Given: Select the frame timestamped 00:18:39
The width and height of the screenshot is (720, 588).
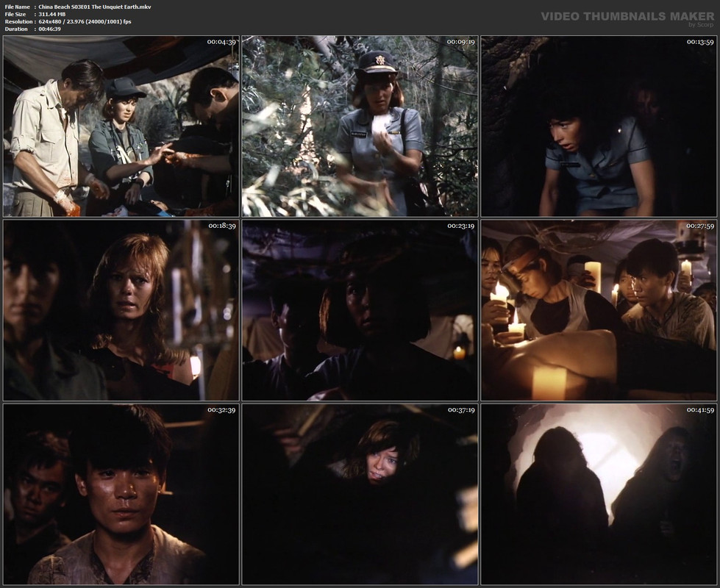Looking at the screenshot, I should click(121, 310).
